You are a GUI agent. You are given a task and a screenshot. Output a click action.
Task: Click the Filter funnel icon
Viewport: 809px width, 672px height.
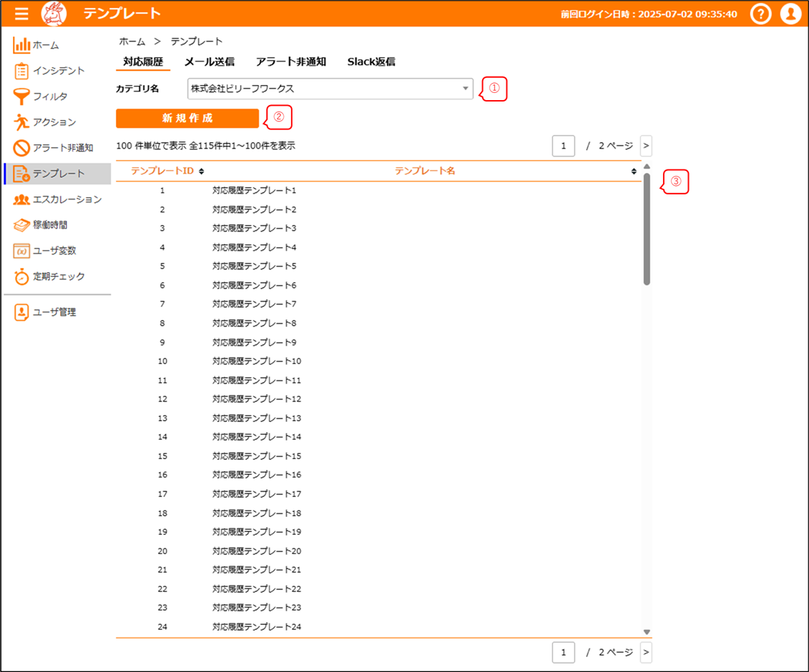(x=21, y=97)
